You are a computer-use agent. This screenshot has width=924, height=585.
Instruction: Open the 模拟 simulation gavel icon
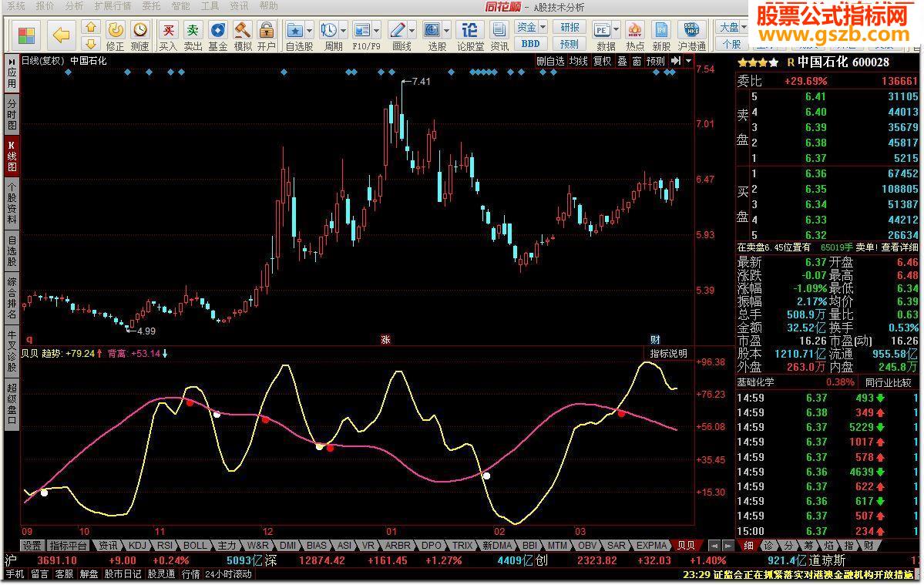242,36
